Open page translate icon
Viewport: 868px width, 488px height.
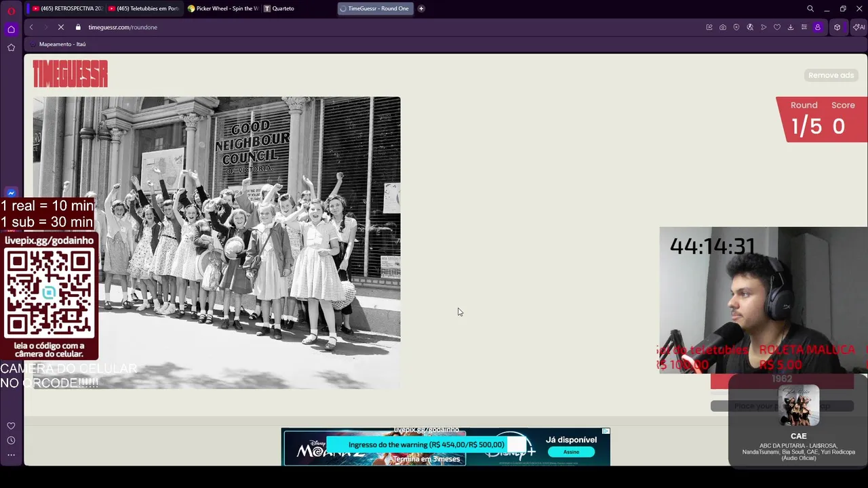click(x=750, y=27)
